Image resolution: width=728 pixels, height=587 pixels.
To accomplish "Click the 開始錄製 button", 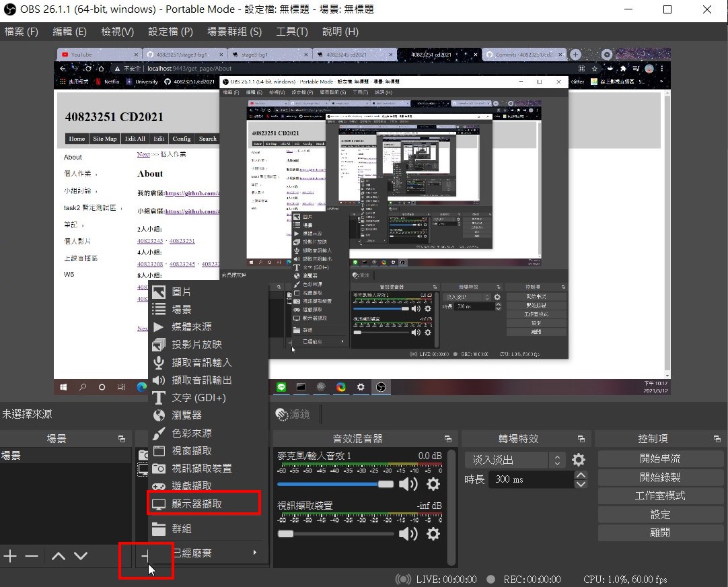I will pyautogui.click(x=660, y=477).
